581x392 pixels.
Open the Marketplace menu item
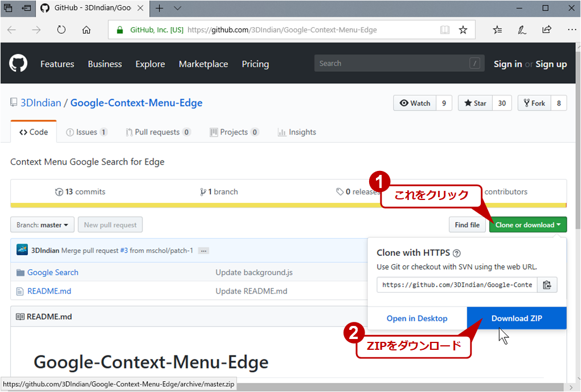tap(203, 64)
